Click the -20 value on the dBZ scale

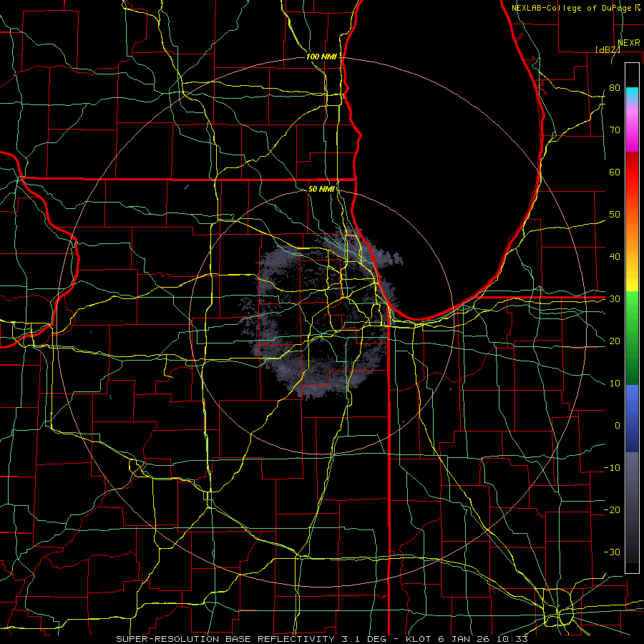612,509
